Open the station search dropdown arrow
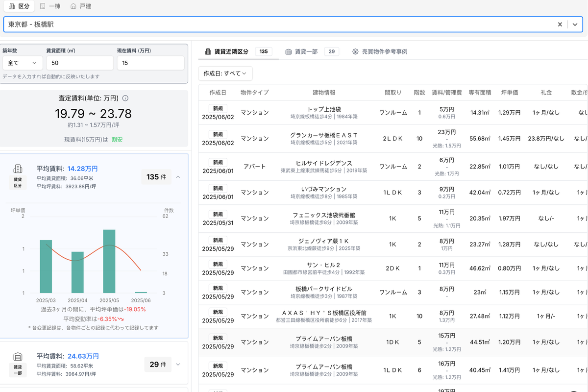 coord(575,24)
